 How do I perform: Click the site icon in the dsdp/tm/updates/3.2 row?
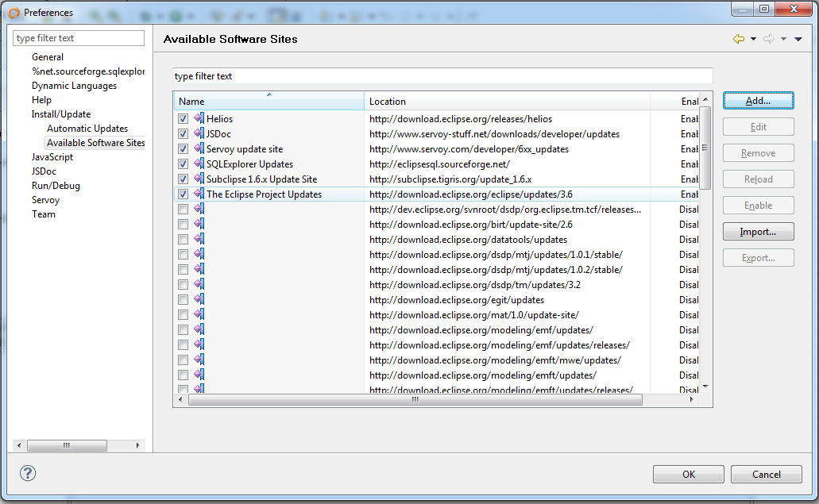click(x=199, y=284)
